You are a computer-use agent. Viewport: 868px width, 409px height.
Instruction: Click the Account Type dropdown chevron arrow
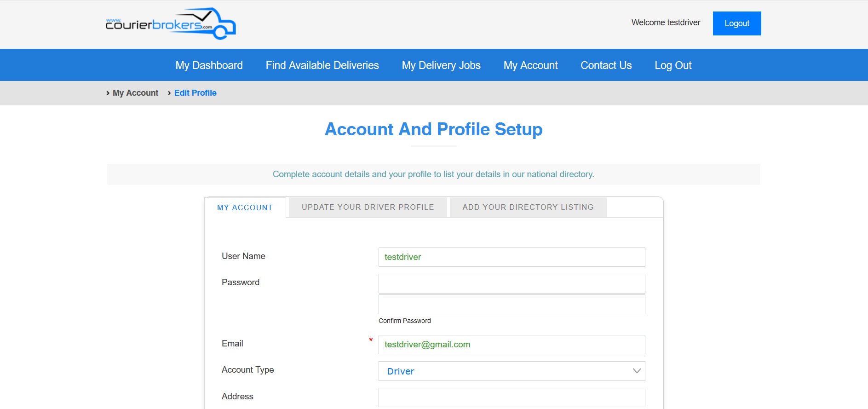637,371
